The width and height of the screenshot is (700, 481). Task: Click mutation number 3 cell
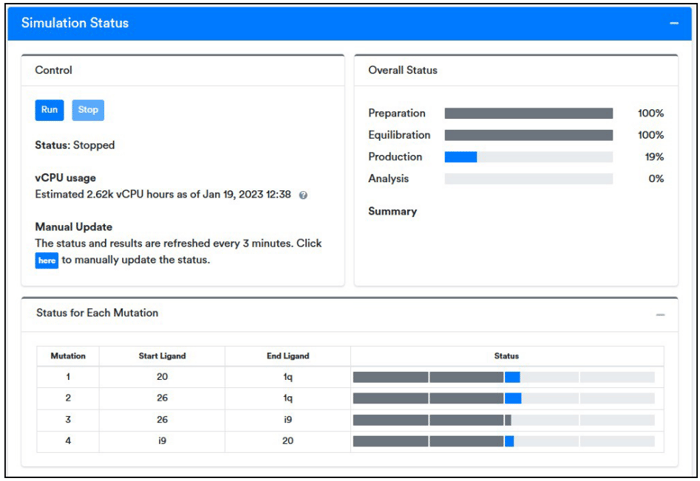tap(68, 419)
